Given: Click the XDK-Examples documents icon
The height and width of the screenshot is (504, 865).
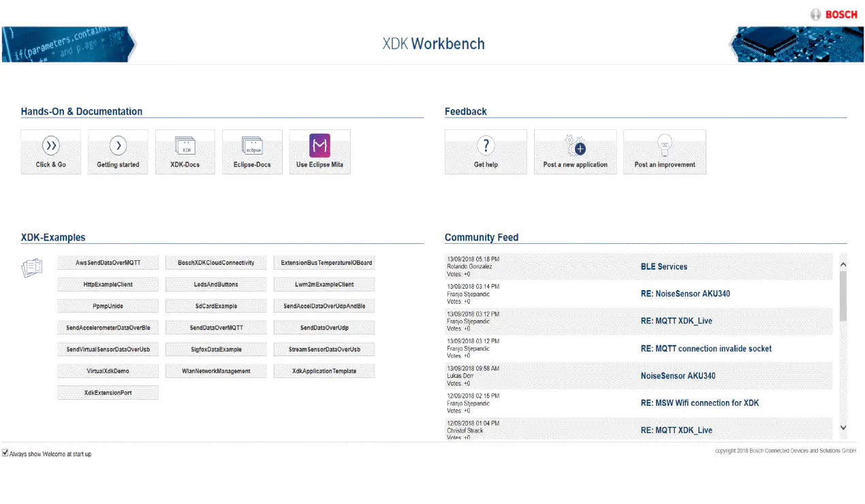Looking at the screenshot, I should click(x=32, y=268).
